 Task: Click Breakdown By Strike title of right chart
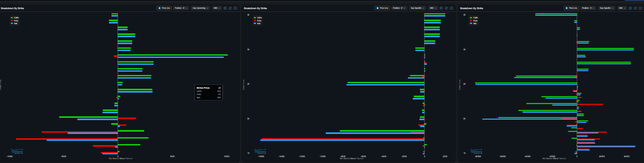[471, 8]
